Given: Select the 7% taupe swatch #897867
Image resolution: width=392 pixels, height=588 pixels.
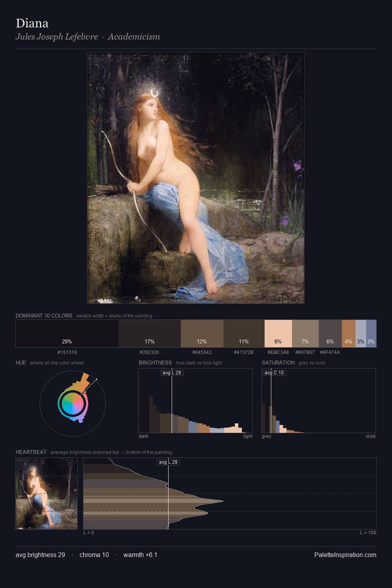Looking at the screenshot, I should point(305,334).
